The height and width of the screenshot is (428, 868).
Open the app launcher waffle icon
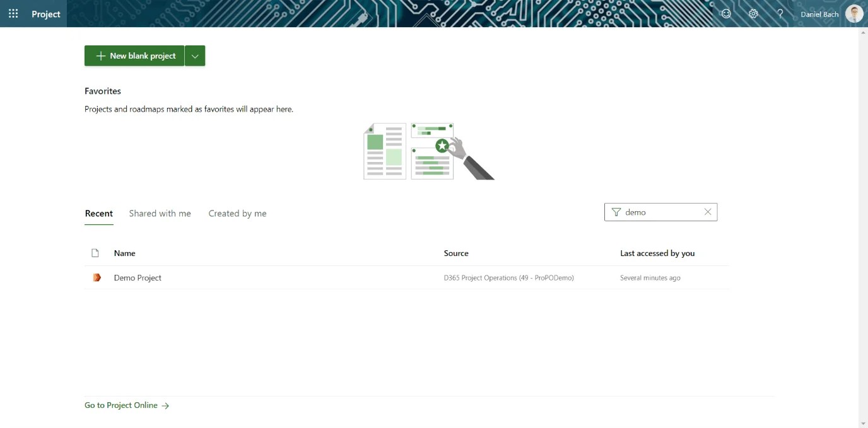tap(13, 14)
